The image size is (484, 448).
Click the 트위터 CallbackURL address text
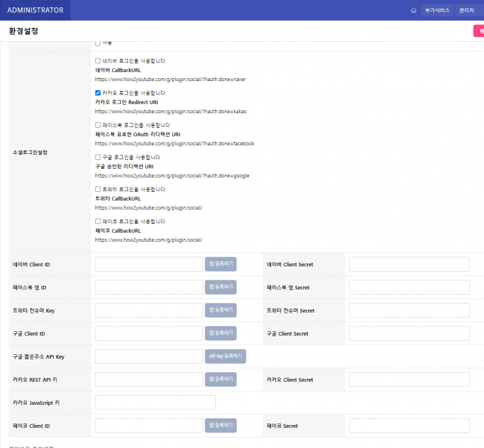click(149, 208)
